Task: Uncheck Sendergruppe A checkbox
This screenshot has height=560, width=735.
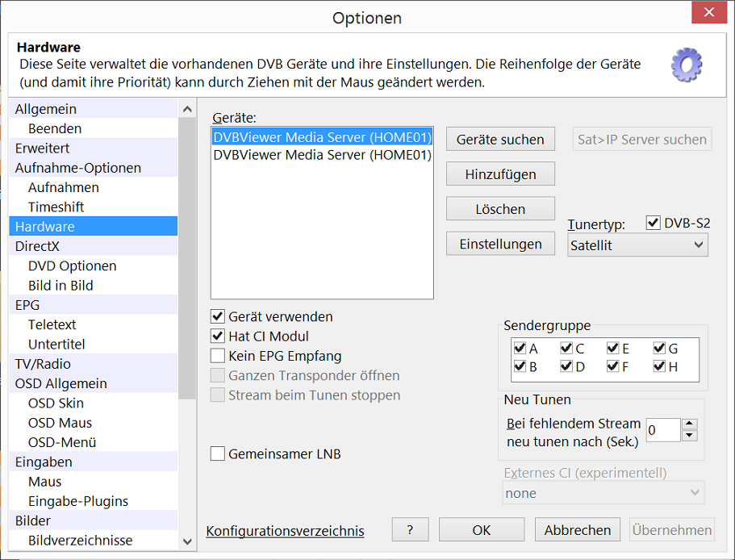Action: [x=520, y=349]
